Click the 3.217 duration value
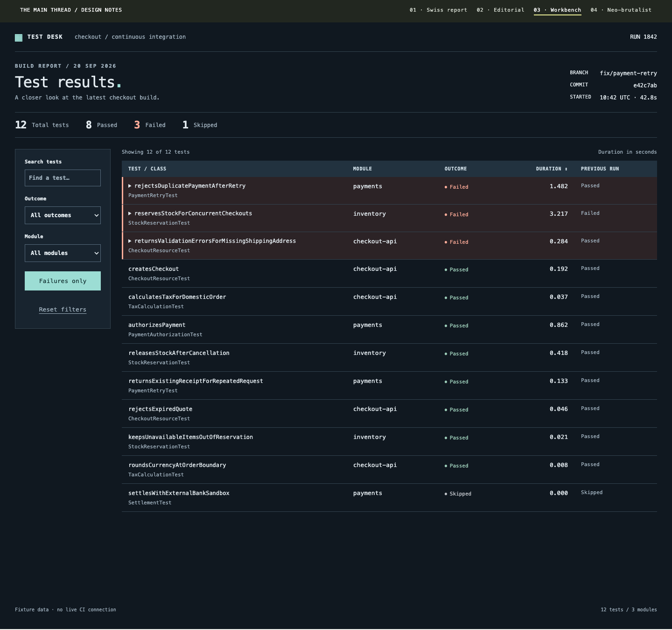672x630 pixels. pyautogui.click(x=559, y=214)
